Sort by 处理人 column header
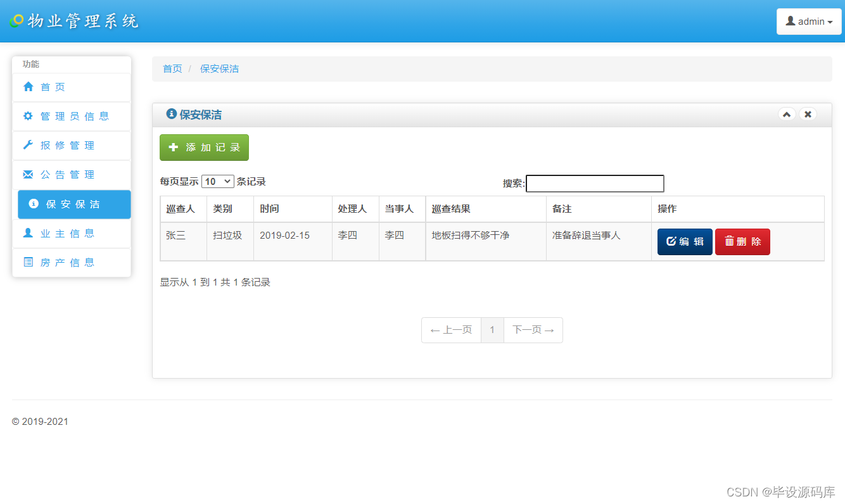 pos(355,209)
